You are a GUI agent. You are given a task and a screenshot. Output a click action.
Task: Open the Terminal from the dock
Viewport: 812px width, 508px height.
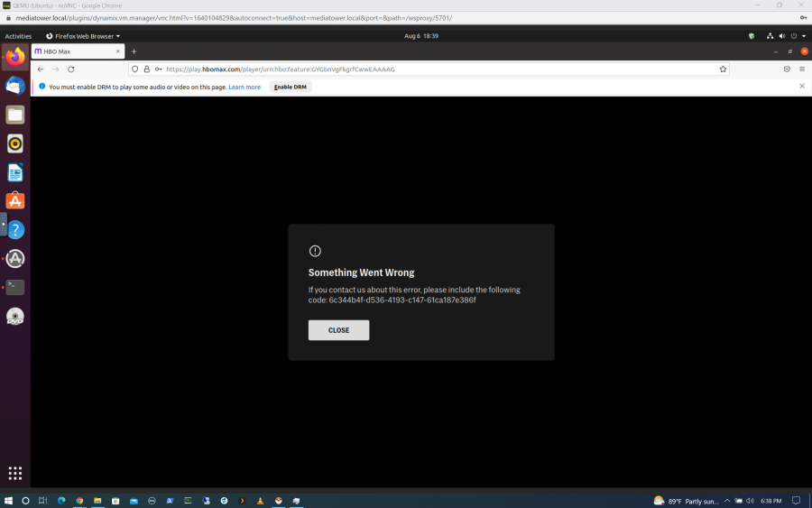coord(15,288)
